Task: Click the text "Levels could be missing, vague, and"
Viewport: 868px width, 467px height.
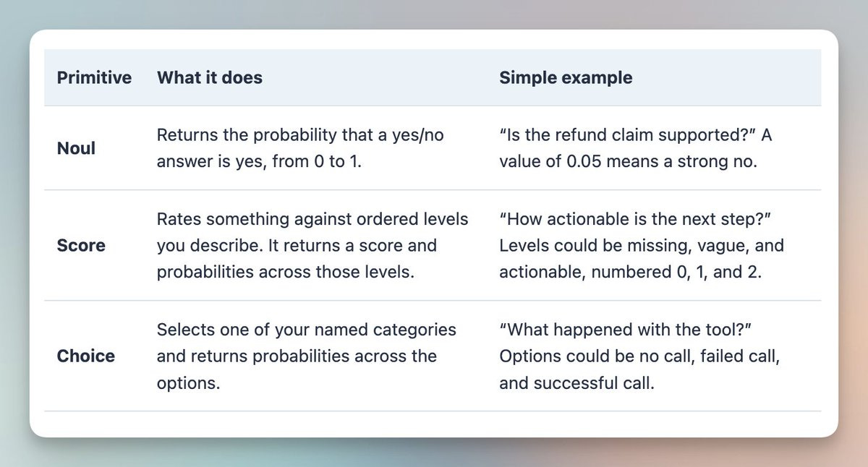Action: pyautogui.click(x=642, y=246)
